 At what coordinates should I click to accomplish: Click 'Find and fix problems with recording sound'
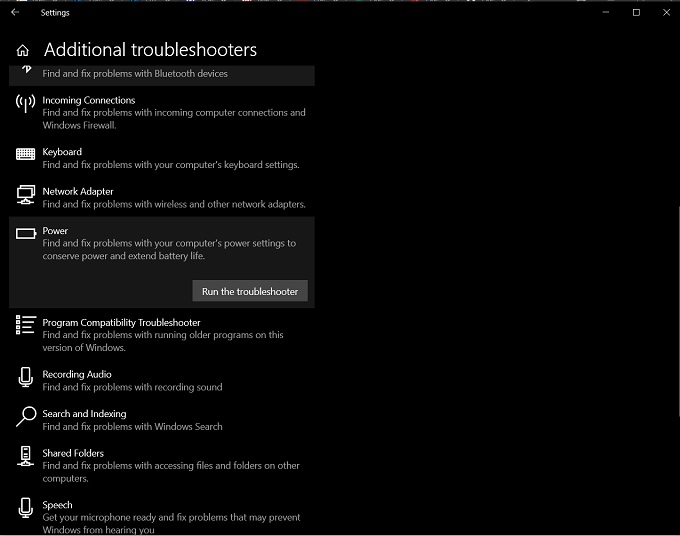[132, 387]
